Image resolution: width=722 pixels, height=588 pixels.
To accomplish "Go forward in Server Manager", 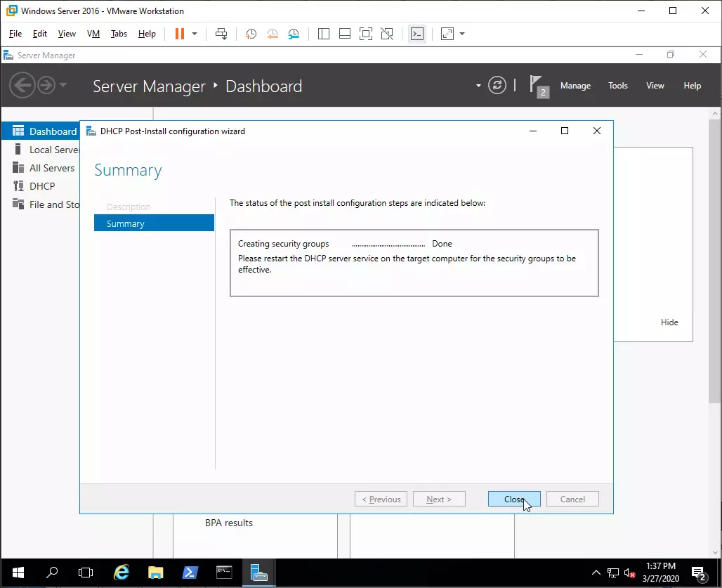I will point(46,85).
